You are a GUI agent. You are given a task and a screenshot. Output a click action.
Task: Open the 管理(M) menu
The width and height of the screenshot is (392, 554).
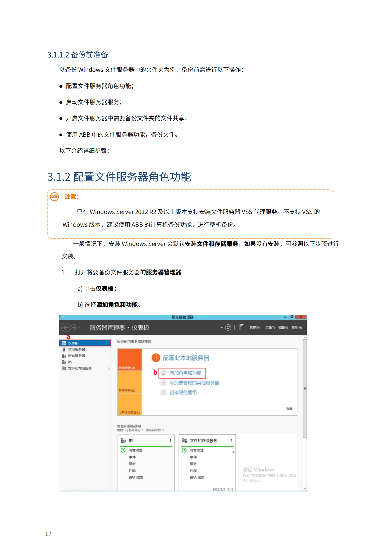point(255,327)
